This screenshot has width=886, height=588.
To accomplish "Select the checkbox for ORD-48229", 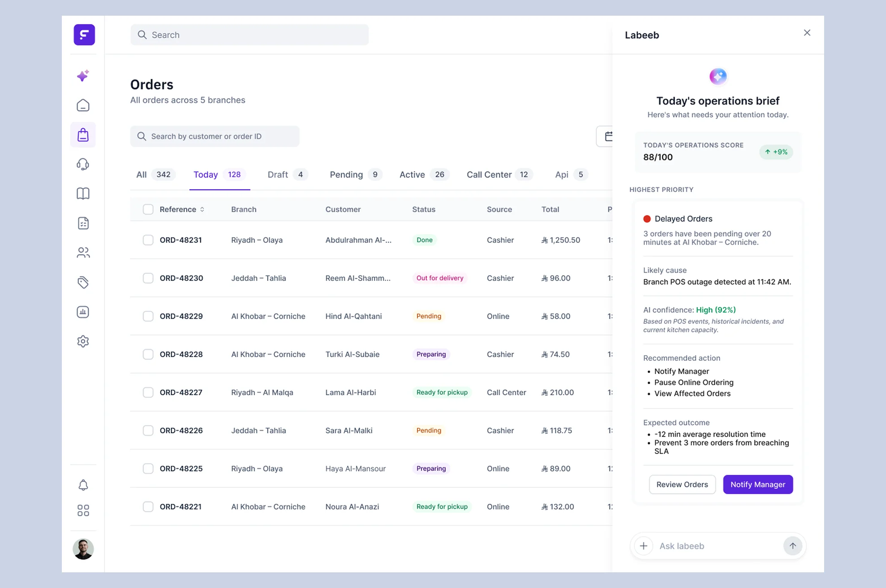I will [148, 316].
